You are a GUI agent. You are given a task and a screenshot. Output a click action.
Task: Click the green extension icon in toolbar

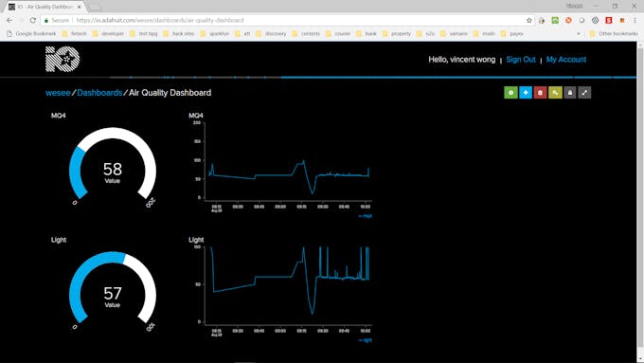click(x=555, y=20)
